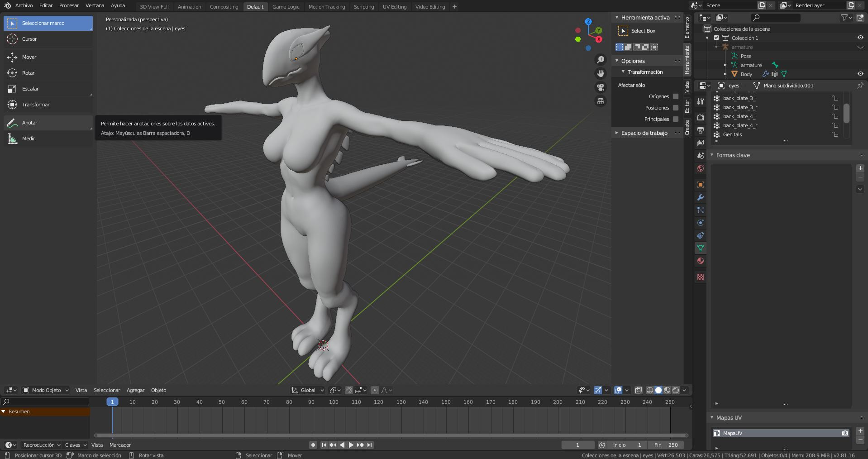
Task: Open the World properties tab
Action: coord(701,168)
